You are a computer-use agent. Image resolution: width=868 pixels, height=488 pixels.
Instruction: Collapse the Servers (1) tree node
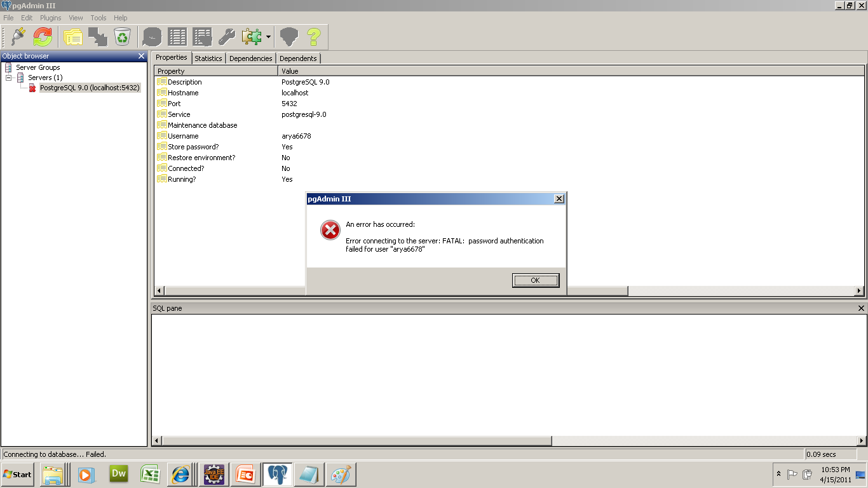click(9, 78)
